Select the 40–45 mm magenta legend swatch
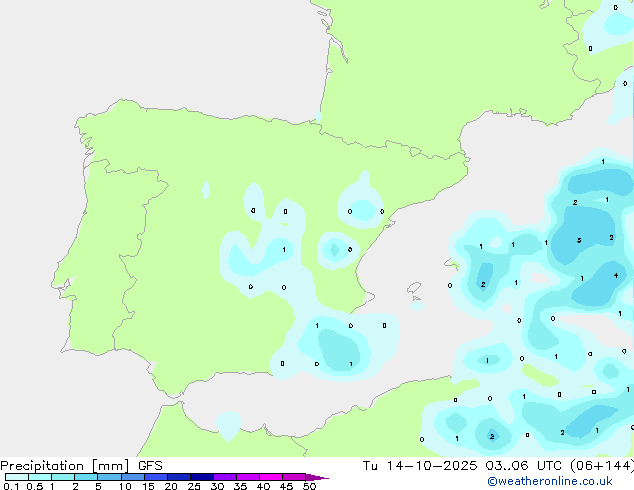Viewport: 634px width, 490px height. 271,477
